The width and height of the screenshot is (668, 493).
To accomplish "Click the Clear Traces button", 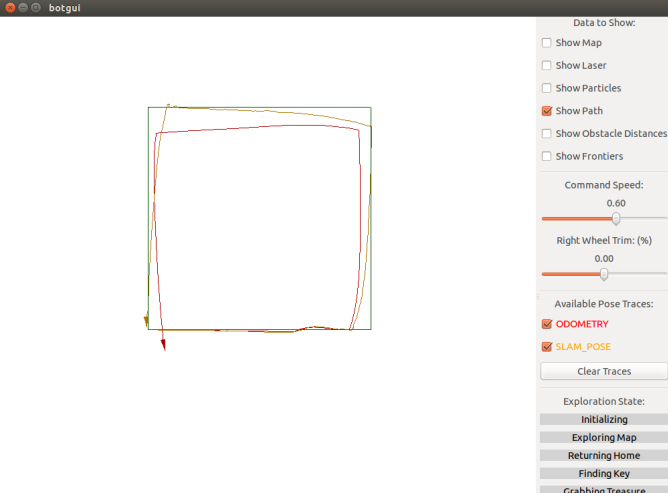I will (x=604, y=371).
